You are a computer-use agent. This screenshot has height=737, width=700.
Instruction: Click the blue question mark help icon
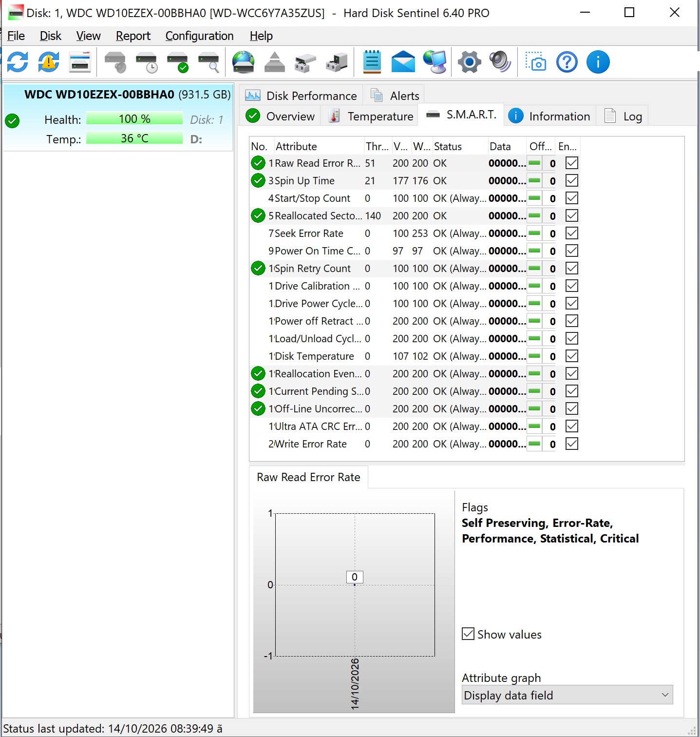(x=567, y=62)
